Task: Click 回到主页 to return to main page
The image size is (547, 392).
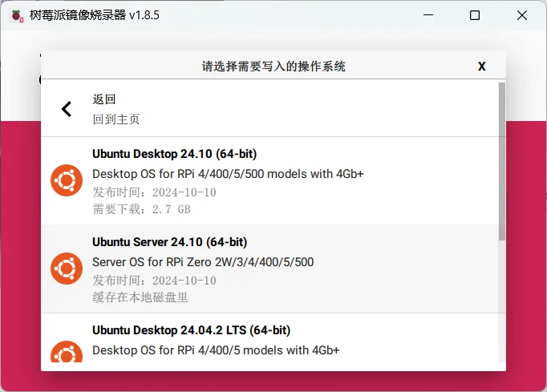Action: pos(116,119)
